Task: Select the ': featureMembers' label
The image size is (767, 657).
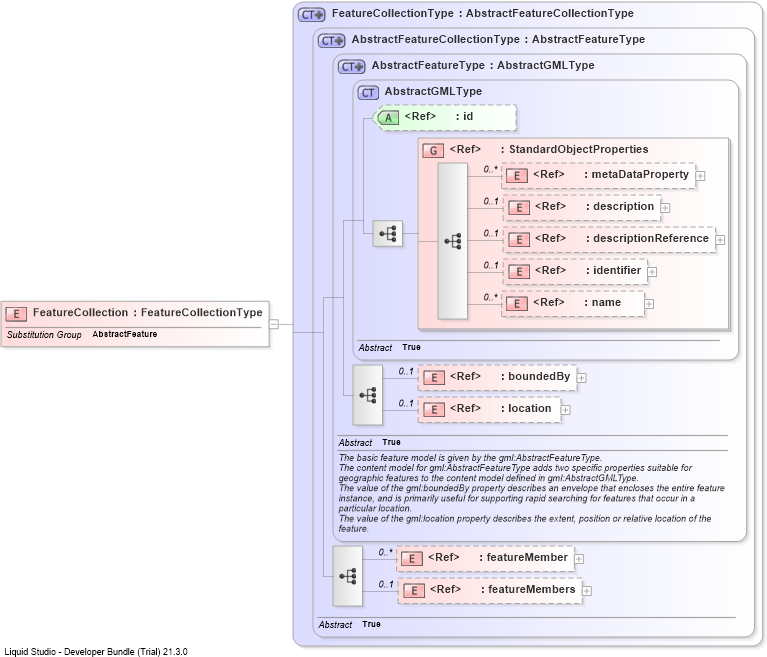Action: (528, 589)
